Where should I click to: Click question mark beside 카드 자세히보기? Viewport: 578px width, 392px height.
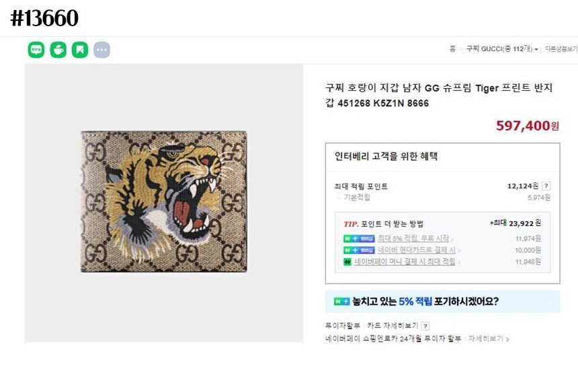[x=425, y=326]
